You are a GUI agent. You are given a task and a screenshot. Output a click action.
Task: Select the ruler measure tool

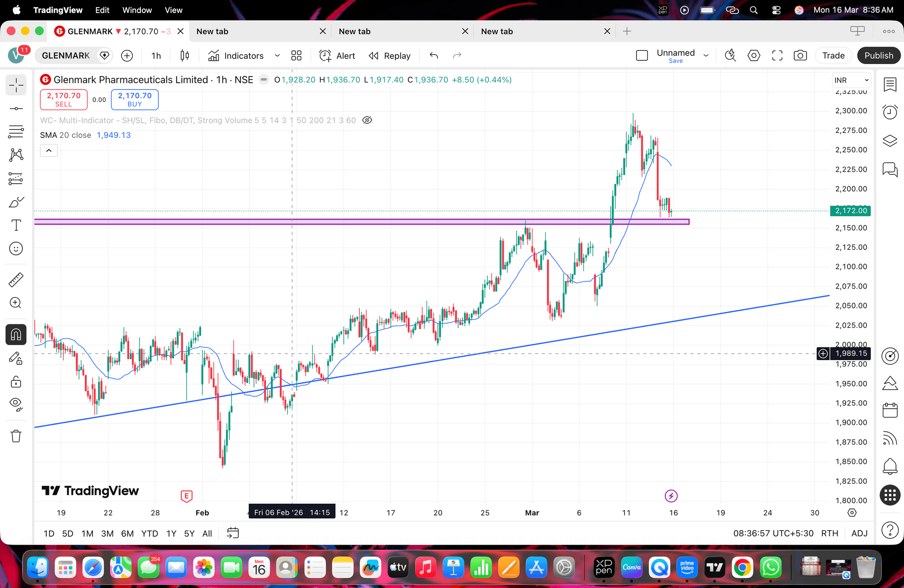(16, 280)
